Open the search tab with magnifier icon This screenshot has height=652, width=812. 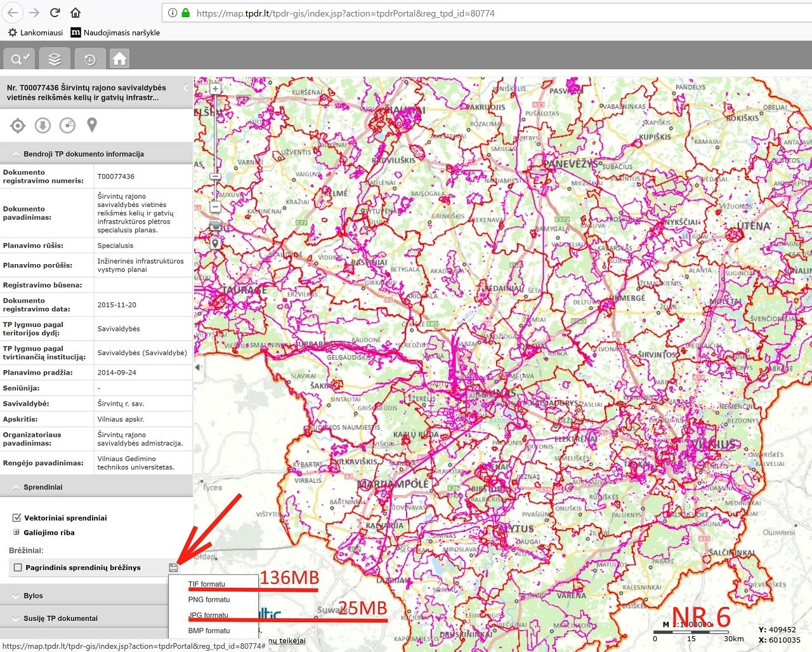pyautogui.click(x=19, y=59)
